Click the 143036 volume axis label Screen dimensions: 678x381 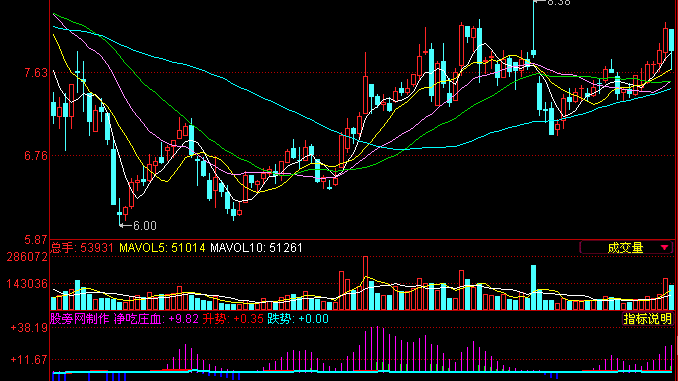coord(27,284)
